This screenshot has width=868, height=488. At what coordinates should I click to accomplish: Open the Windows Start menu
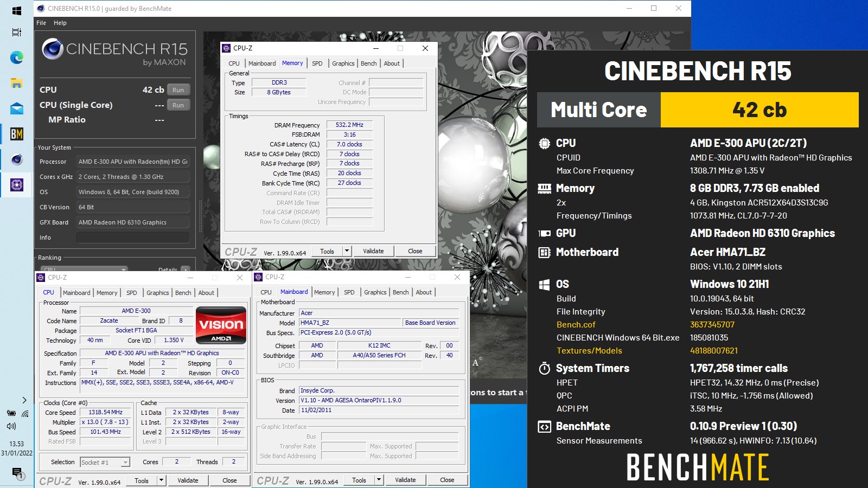[x=16, y=10]
